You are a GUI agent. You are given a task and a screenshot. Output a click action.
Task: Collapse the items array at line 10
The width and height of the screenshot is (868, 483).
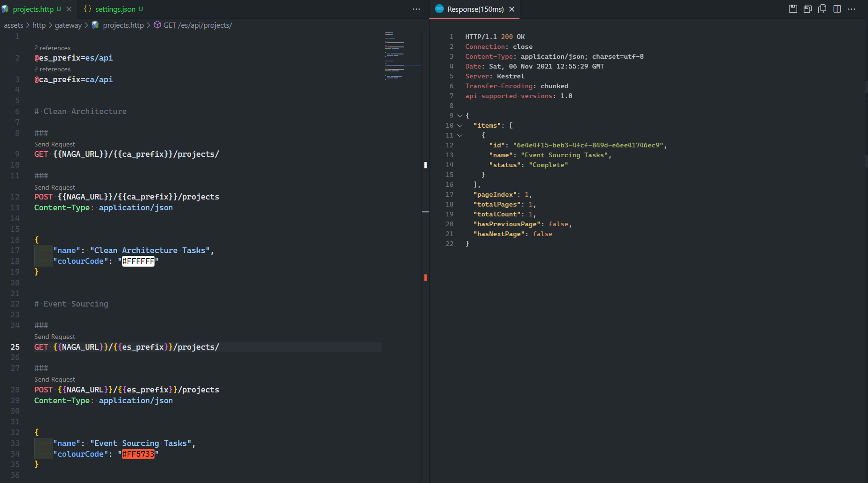coord(460,125)
